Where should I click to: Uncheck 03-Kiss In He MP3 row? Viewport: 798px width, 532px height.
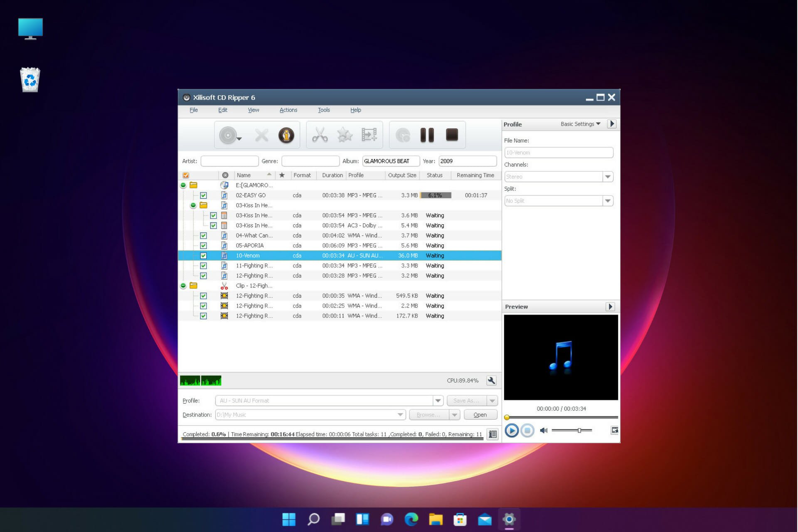[213, 215]
